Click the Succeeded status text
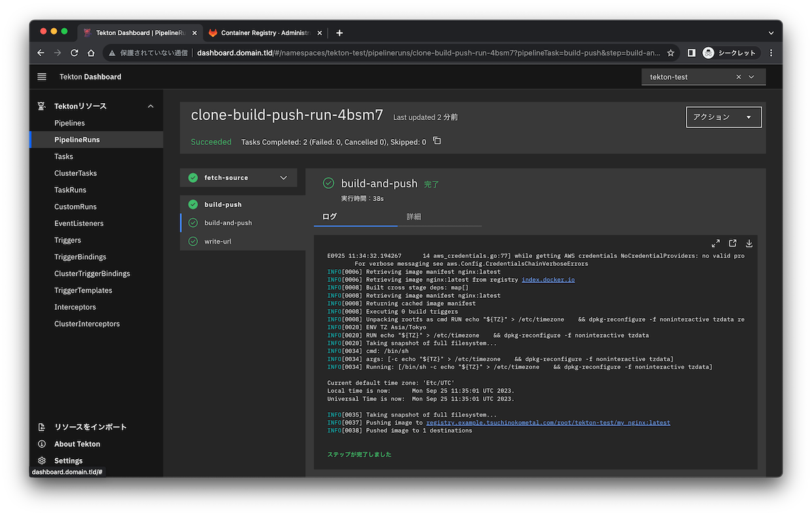The image size is (812, 516). click(211, 142)
